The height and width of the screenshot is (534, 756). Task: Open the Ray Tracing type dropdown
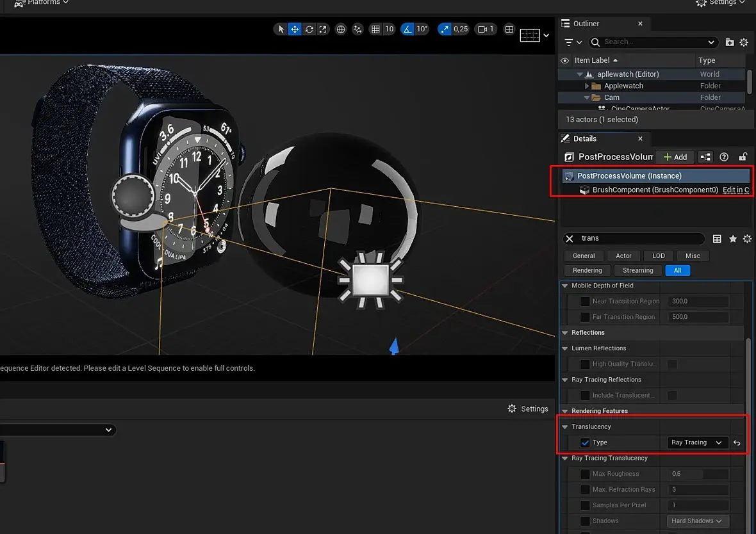click(697, 442)
